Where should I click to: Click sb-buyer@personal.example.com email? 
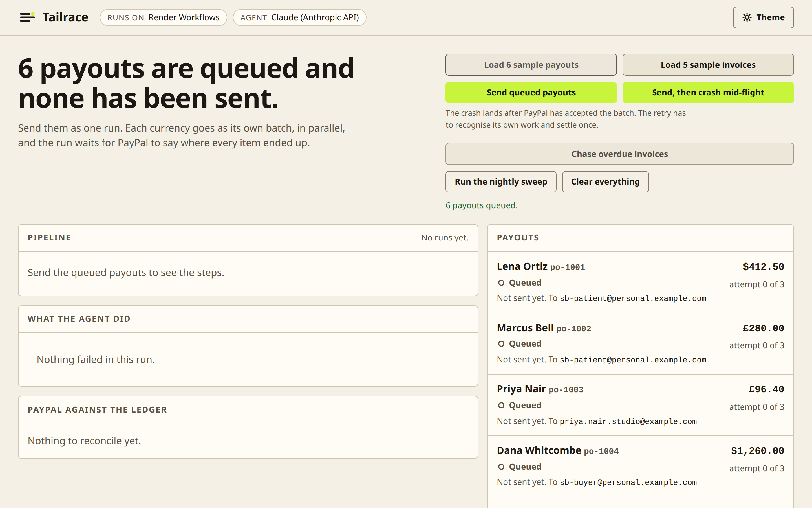tap(628, 483)
